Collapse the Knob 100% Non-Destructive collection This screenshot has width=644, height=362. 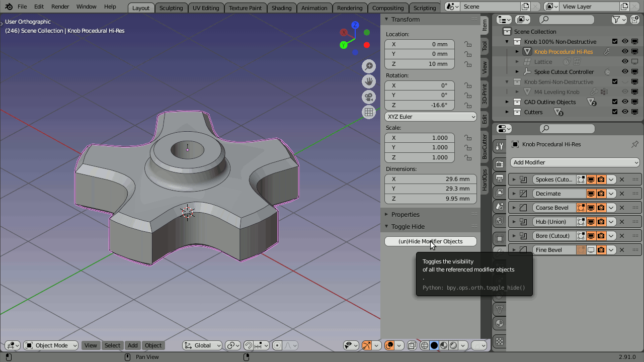coord(507,41)
